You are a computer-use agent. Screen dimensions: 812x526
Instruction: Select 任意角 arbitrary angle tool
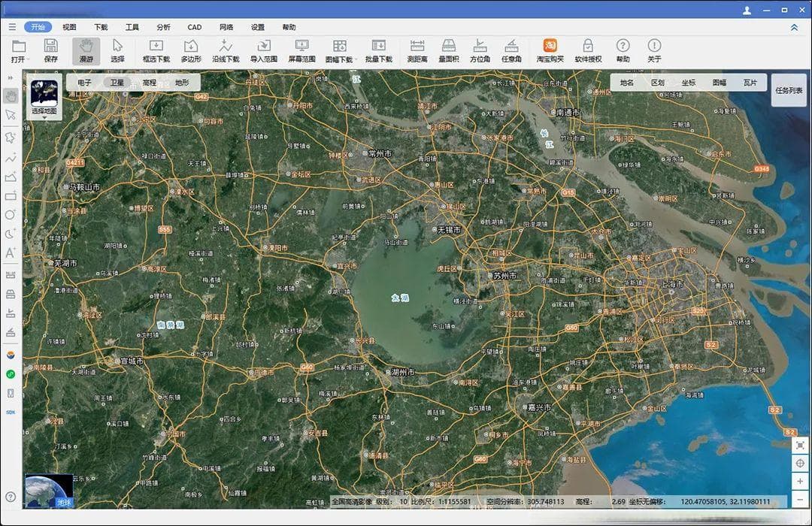click(511, 51)
